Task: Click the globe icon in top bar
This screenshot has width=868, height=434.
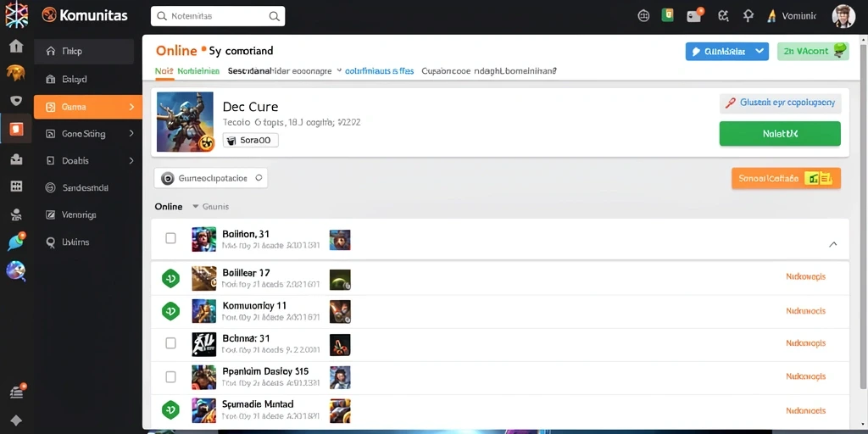Action: pyautogui.click(x=643, y=16)
